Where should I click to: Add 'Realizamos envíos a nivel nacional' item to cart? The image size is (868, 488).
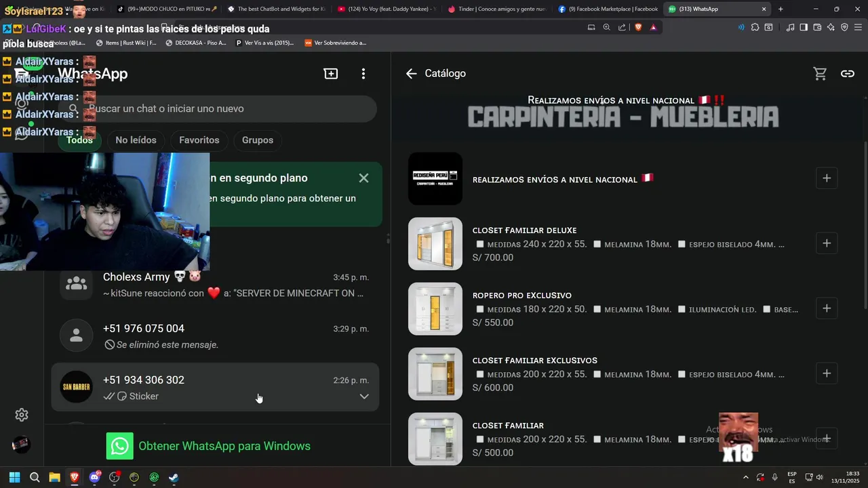[826, 178]
